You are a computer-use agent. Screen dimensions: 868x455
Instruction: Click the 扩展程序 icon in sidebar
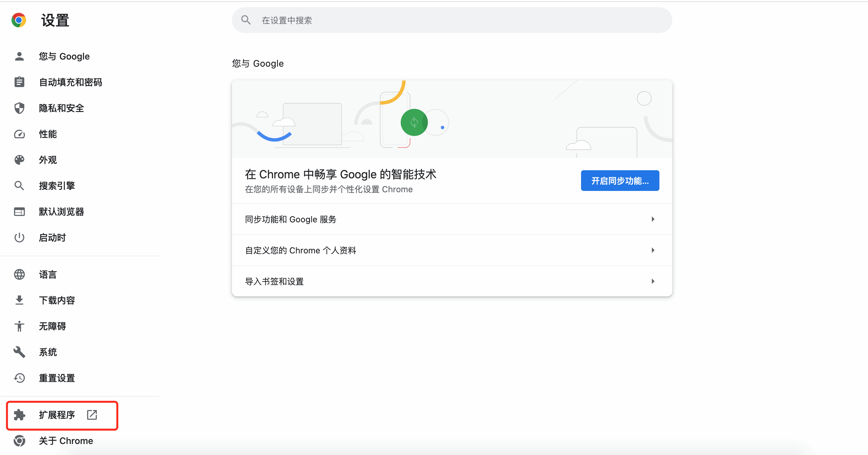[x=19, y=414]
